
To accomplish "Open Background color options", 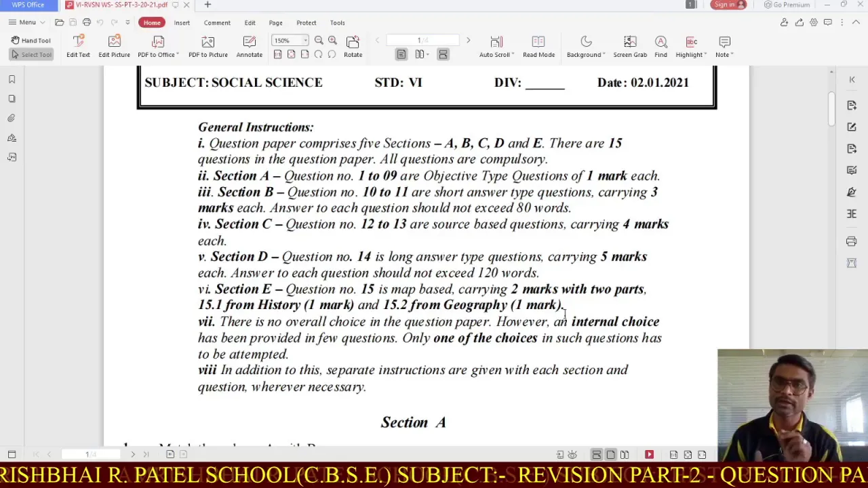I will 586,47.
